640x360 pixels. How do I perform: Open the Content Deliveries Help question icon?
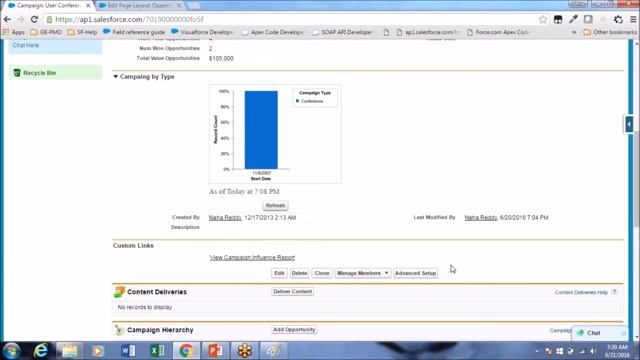(x=614, y=292)
